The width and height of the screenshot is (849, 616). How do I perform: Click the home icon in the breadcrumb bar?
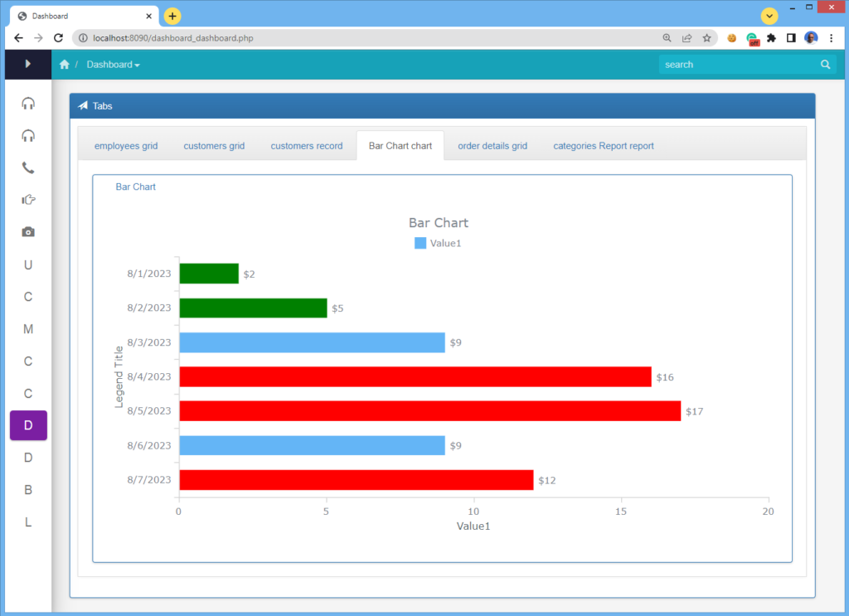point(65,64)
